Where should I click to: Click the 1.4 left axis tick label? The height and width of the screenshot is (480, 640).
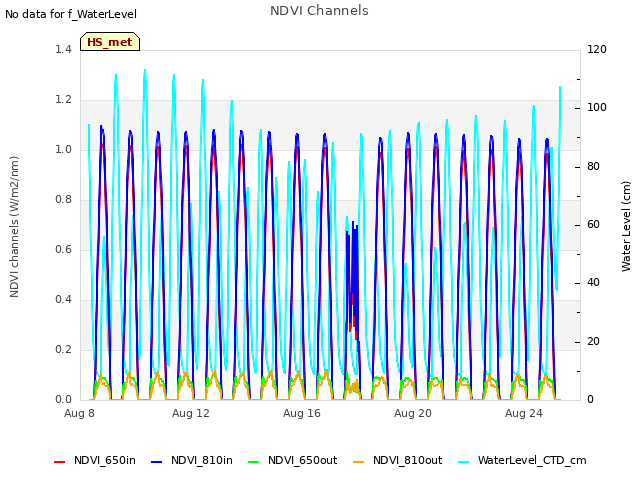63,49
